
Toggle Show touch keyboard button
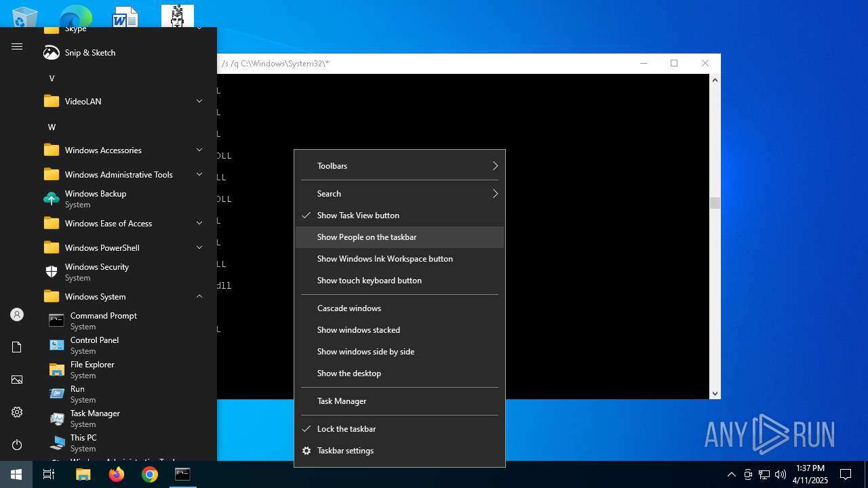tap(400, 281)
